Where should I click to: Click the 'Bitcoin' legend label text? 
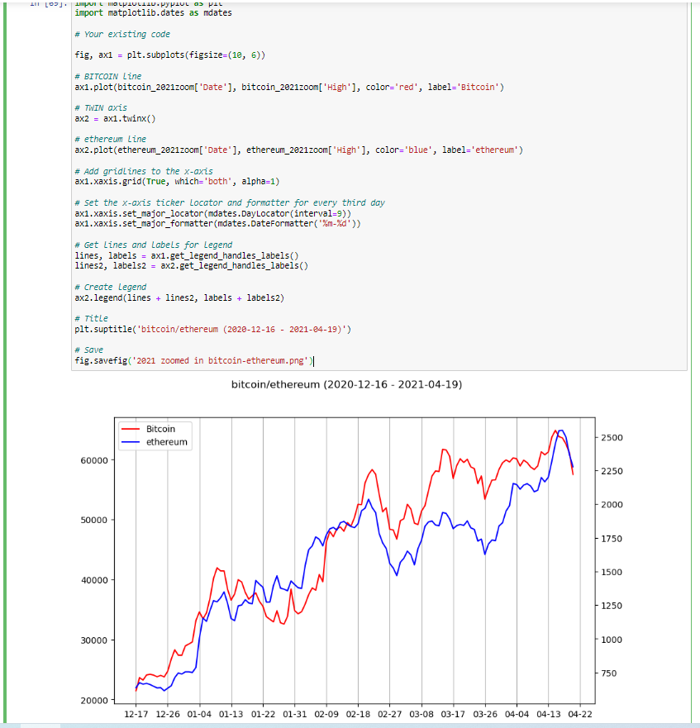[160, 430]
